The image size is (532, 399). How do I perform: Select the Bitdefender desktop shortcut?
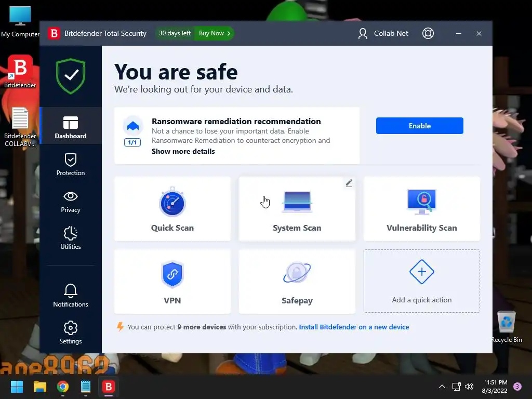20,72
